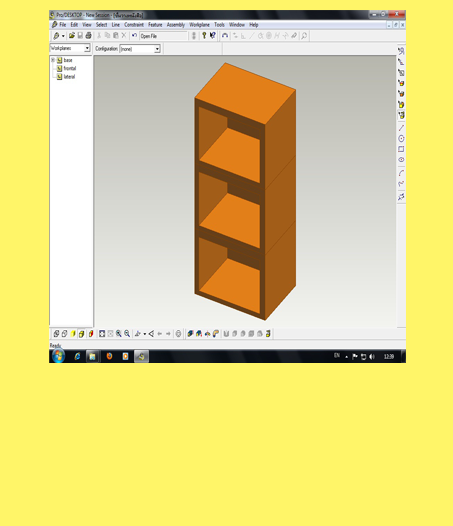453x526 pixels.
Task: Select the Straight line sketch tool
Action: point(401,128)
